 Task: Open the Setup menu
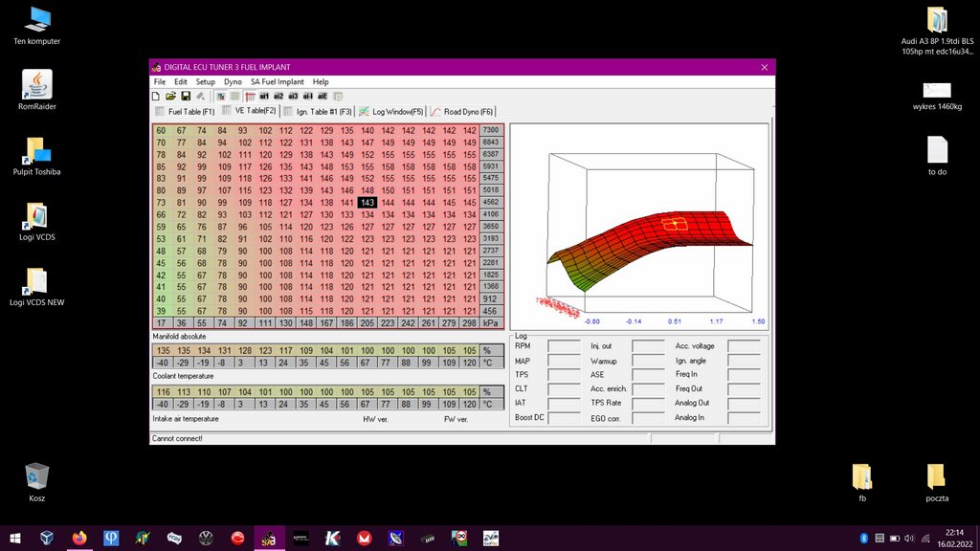pos(205,82)
